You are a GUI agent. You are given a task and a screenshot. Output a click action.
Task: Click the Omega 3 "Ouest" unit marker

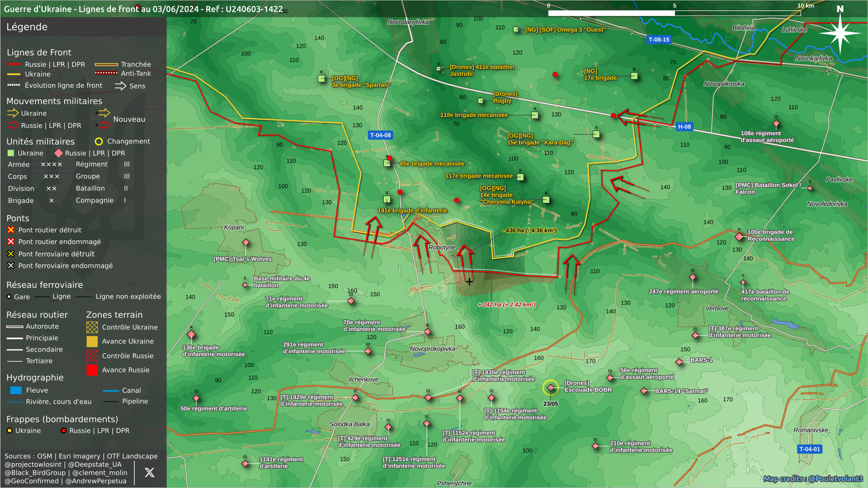[x=516, y=29]
